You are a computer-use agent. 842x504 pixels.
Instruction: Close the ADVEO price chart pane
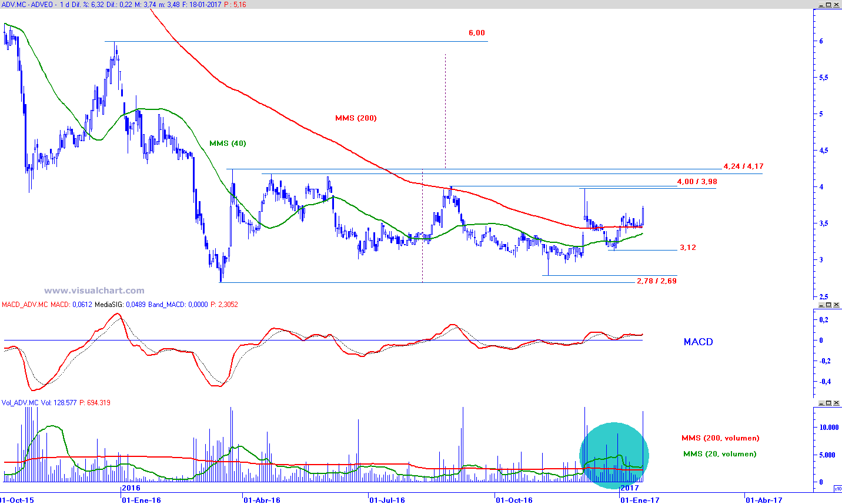(837, 5)
